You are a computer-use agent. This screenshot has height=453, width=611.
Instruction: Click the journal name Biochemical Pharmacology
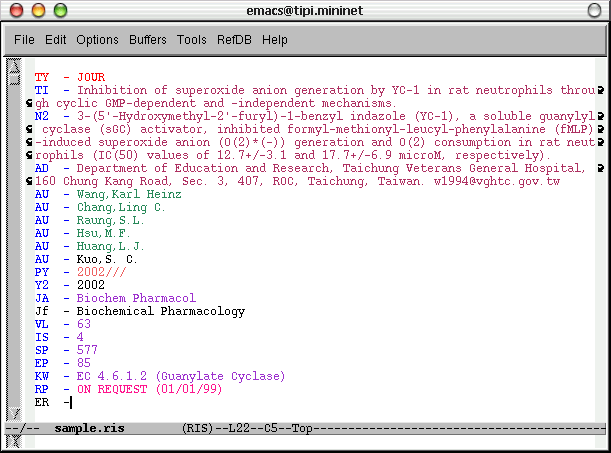tap(160, 311)
